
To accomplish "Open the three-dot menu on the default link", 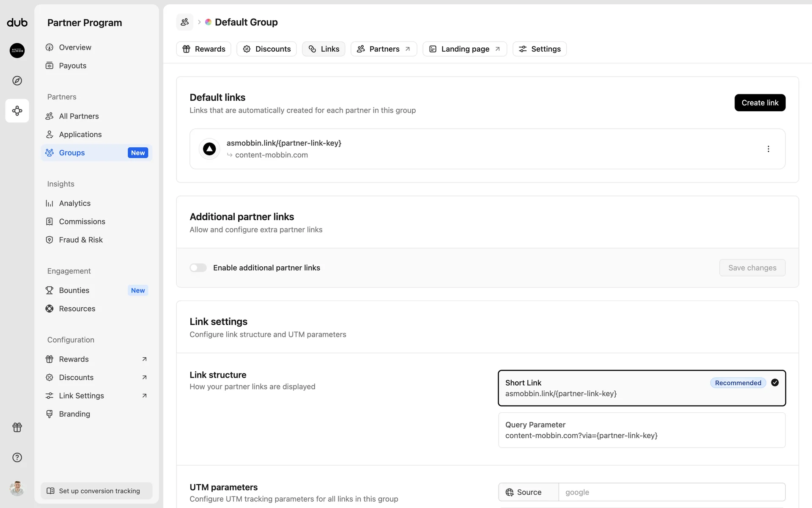I will click(768, 149).
